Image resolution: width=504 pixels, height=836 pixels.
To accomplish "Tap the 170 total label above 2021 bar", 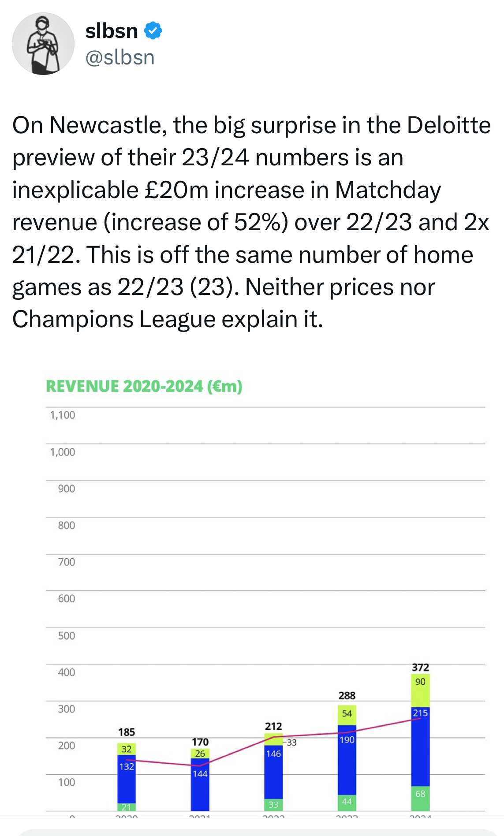I will click(x=200, y=742).
